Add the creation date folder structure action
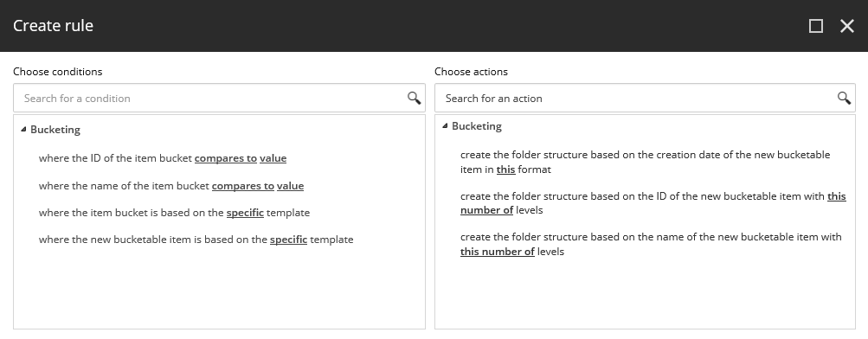 pos(645,162)
